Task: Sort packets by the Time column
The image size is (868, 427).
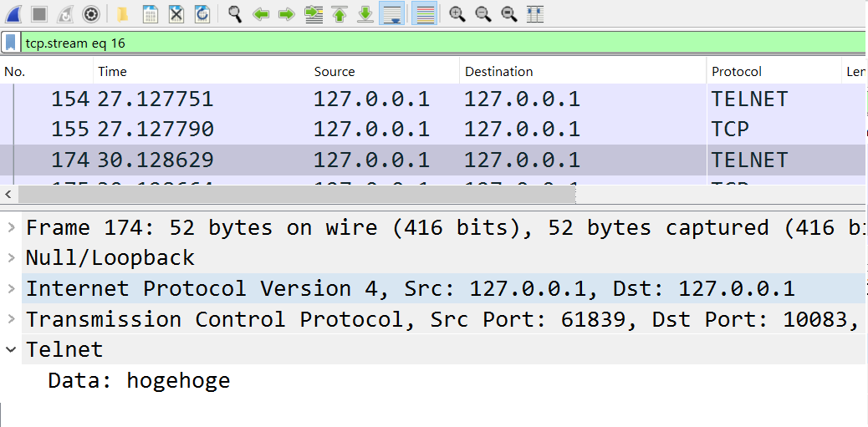Action: pyautogui.click(x=203, y=71)
